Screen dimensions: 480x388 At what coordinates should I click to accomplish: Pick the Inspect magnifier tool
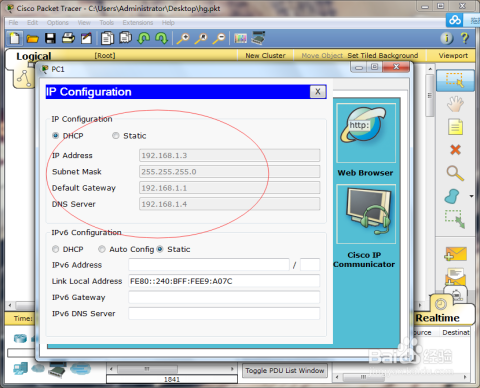[x=455, y=173]
